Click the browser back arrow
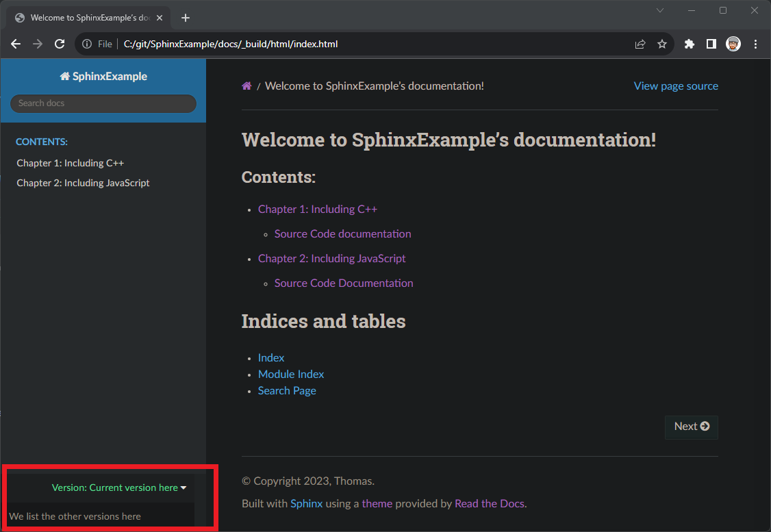This screenshot has height=532, width=771. click(15, 43)
